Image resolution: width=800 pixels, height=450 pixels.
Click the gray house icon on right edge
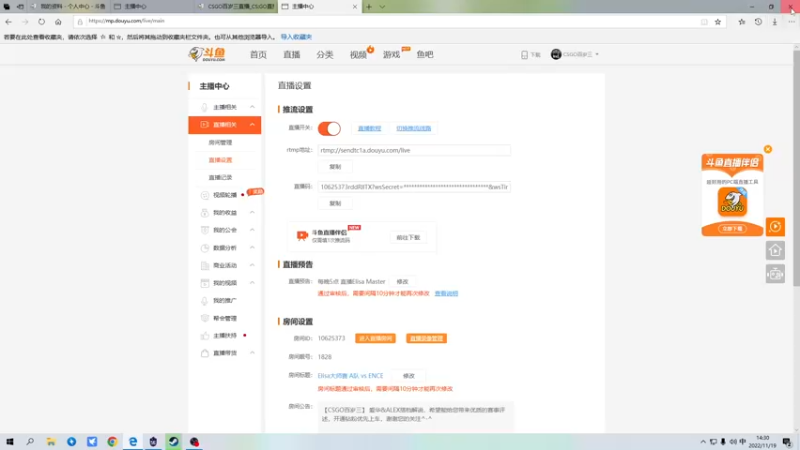775,251
